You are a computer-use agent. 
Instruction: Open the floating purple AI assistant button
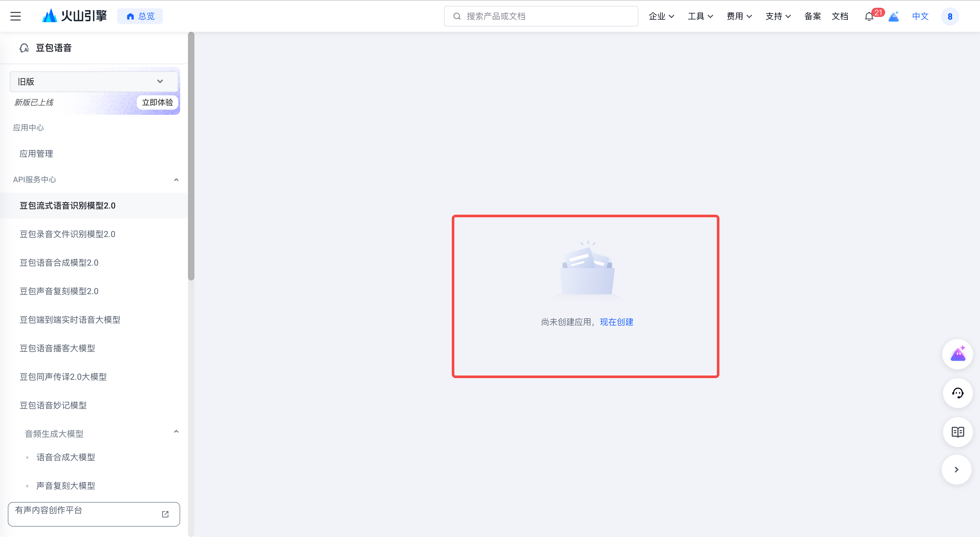[x=958, y=354]
